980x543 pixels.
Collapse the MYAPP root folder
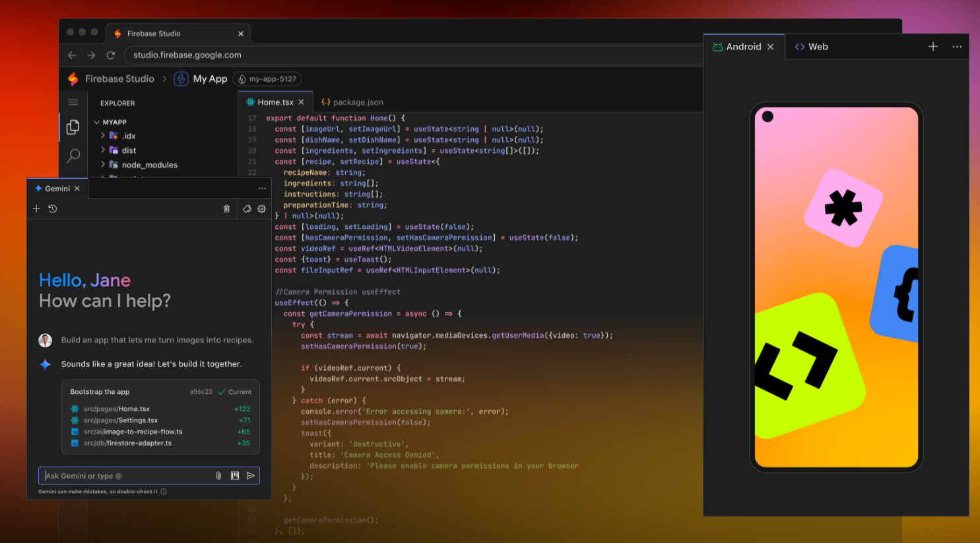click(x=97, y=122)
